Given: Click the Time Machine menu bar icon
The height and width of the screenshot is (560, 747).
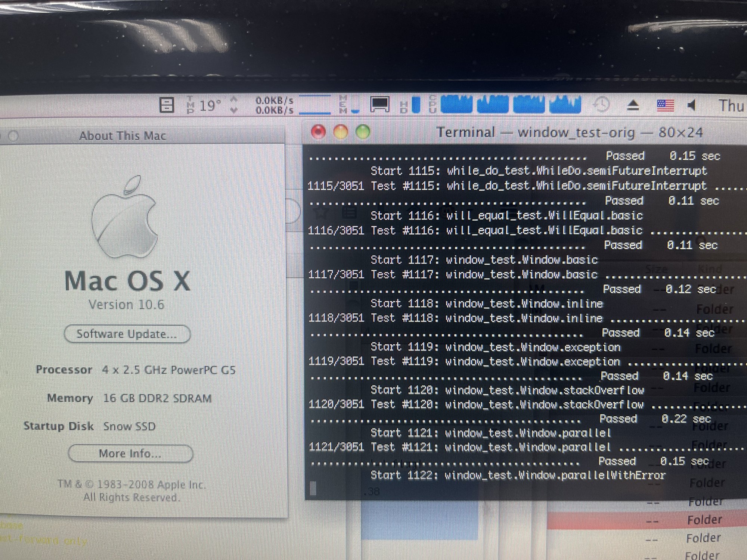Looking at the screenshot, I should 602,105.
